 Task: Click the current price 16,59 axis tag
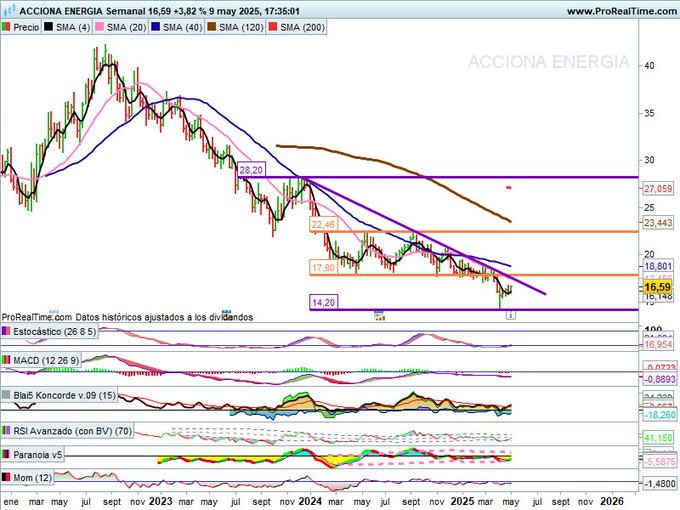[658, 287]
